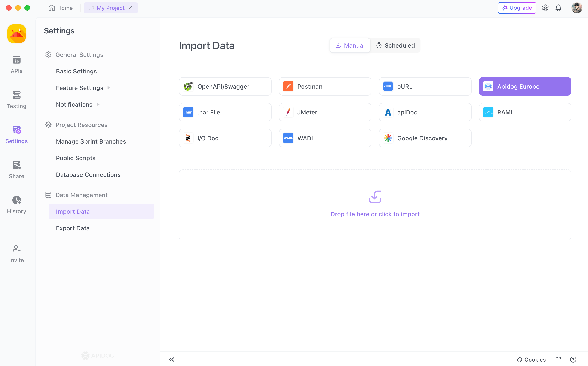The height and width of the screenshot is (366, 588).
Task: Click the Upgrade button
Action: coord(517,8)
